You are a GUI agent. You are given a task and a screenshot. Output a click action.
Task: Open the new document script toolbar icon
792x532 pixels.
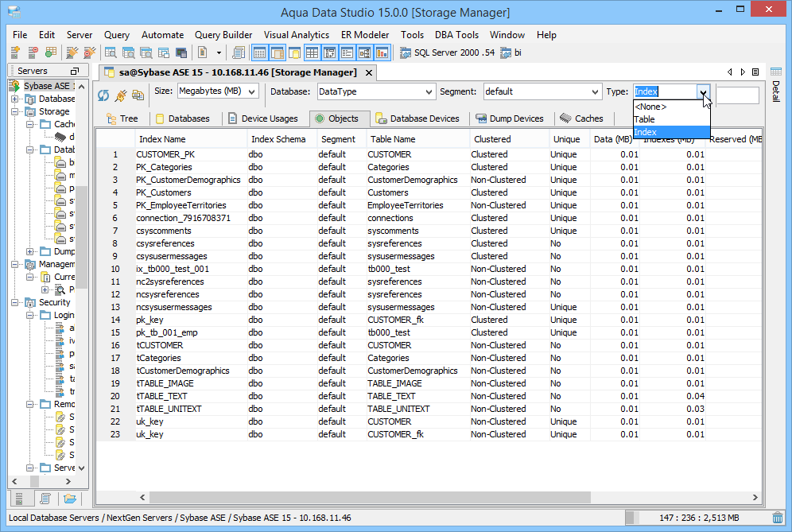pos(203,52)
